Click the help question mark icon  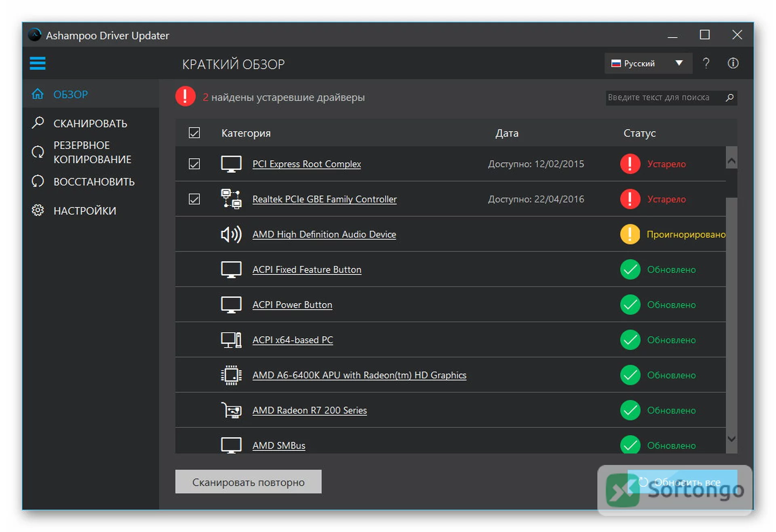click(x=706, y=63)
